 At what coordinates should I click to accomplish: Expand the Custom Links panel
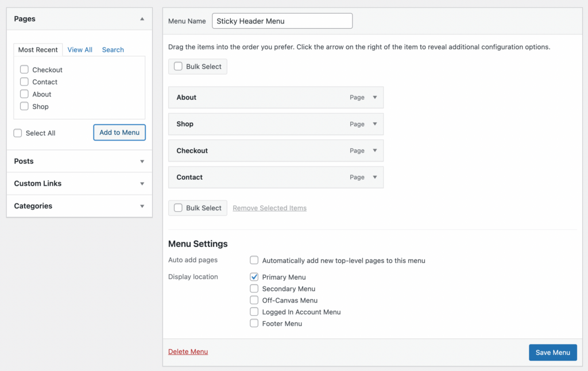tap(142, 184)
